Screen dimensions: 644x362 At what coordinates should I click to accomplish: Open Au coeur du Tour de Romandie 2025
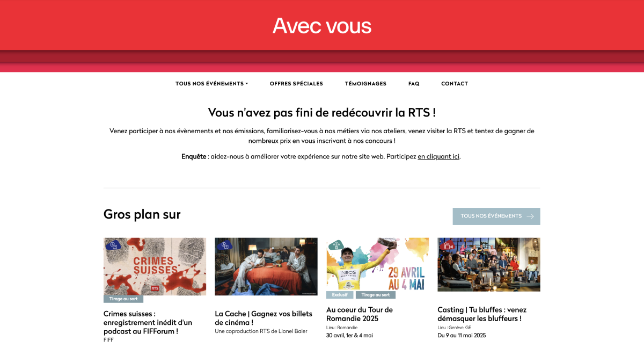[360, 314]
